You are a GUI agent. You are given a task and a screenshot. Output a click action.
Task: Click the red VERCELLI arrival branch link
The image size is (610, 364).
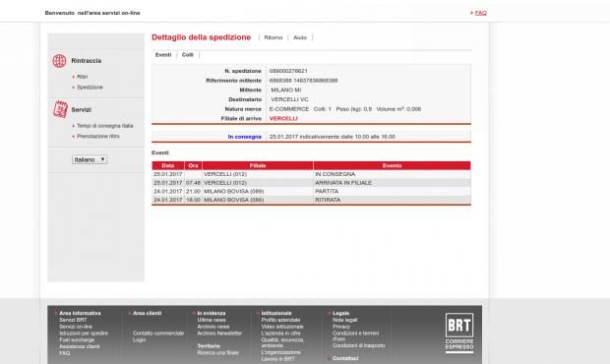point(283,119)
